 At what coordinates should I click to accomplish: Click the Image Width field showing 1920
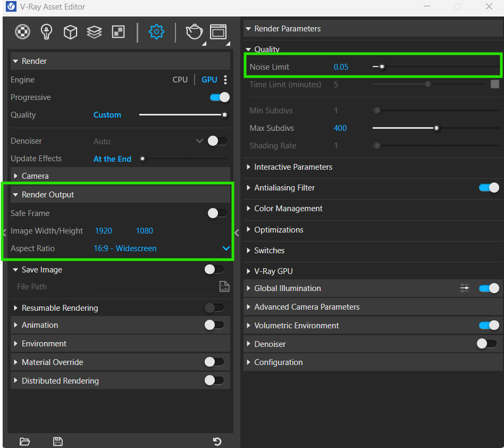[x=104, y=231]
